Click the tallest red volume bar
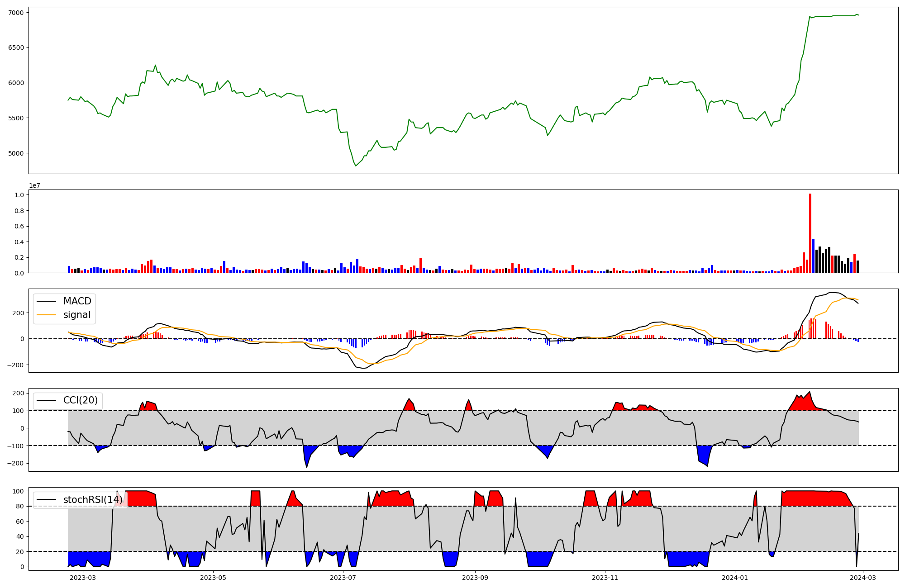Viewport: 905px width, 588px height. click(810, 233)
